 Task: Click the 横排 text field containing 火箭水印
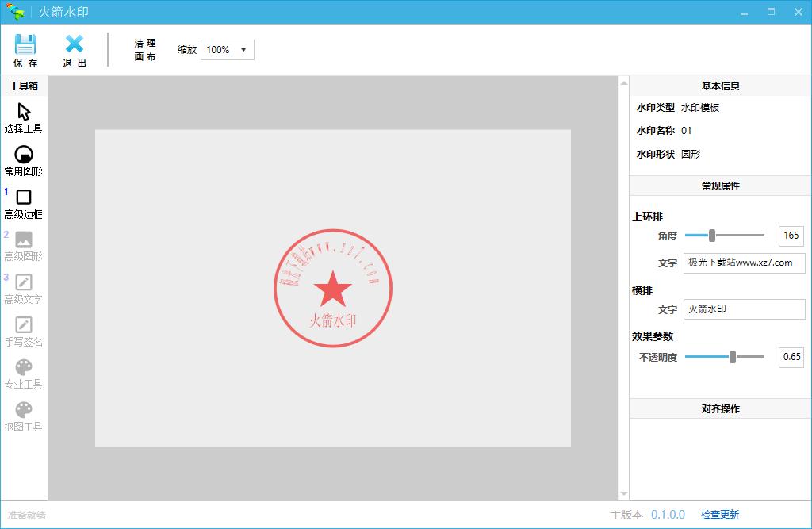(x=744, y=309)
